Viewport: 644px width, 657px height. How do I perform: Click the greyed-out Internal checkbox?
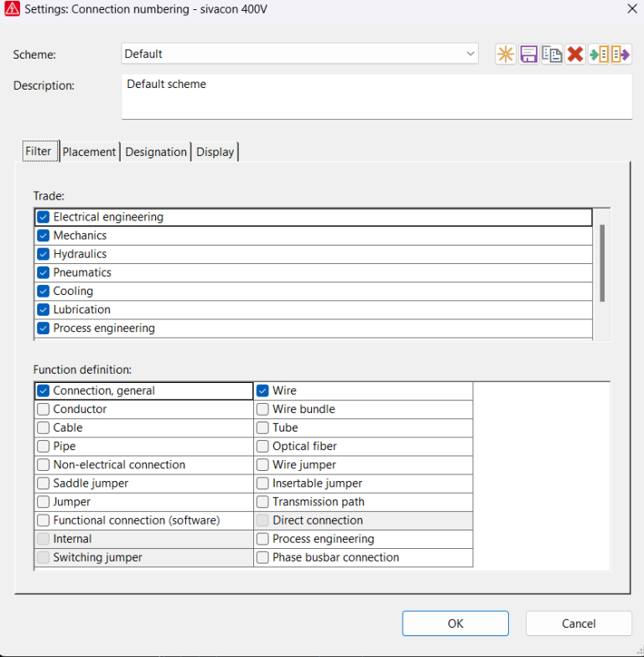tap(44, 539)
